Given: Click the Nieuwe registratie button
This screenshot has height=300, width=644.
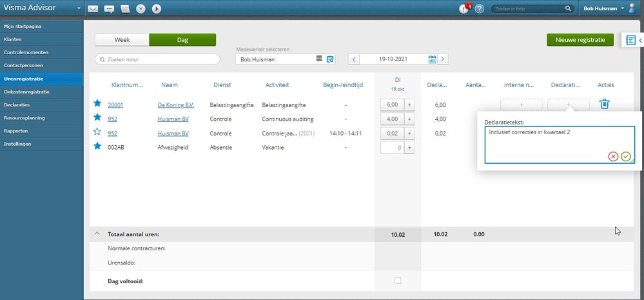Looking at the screenshot, I should pos(580,40).
